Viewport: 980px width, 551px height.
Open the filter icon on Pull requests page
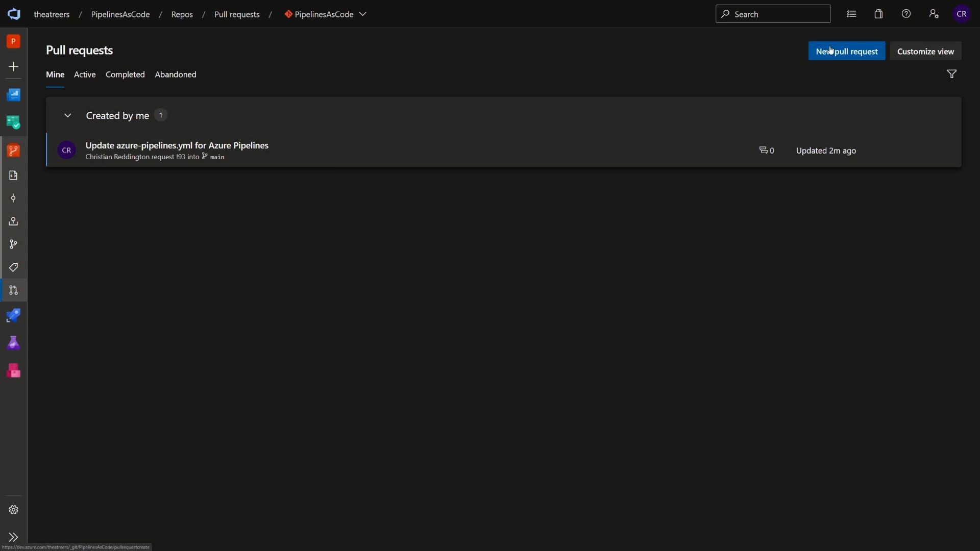(952, 74)
